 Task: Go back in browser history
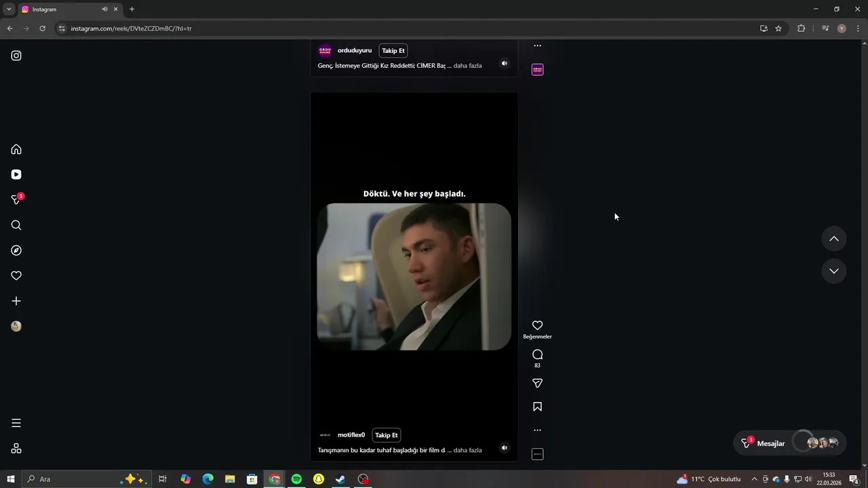coord(9,28)
